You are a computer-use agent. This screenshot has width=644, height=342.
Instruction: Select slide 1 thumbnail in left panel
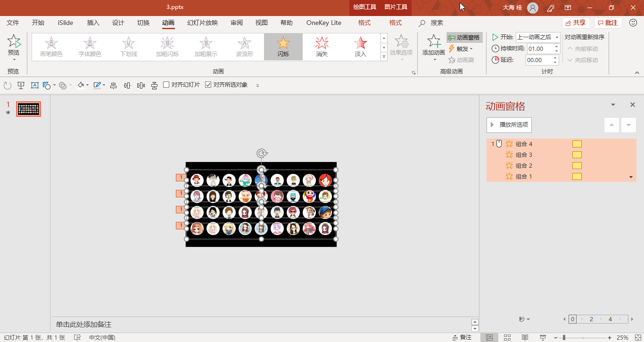[29, 109]
